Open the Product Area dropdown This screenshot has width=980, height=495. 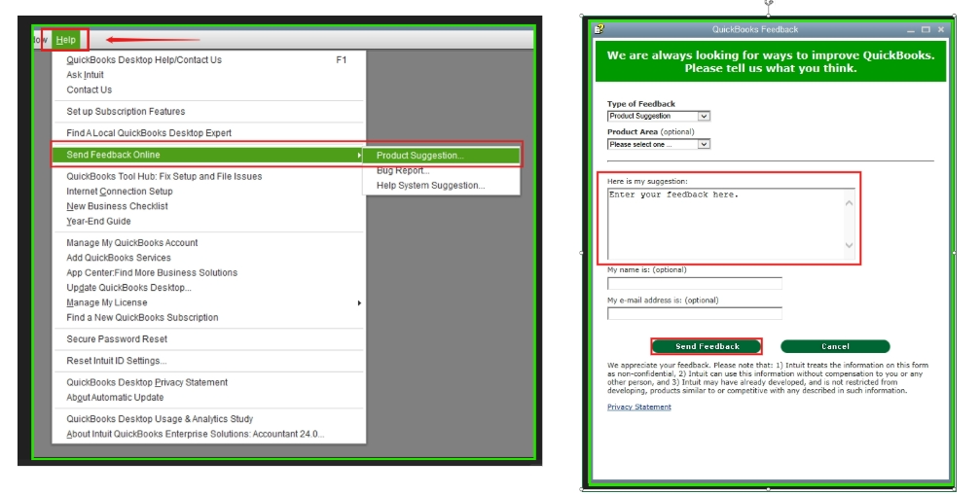[659, 144]
